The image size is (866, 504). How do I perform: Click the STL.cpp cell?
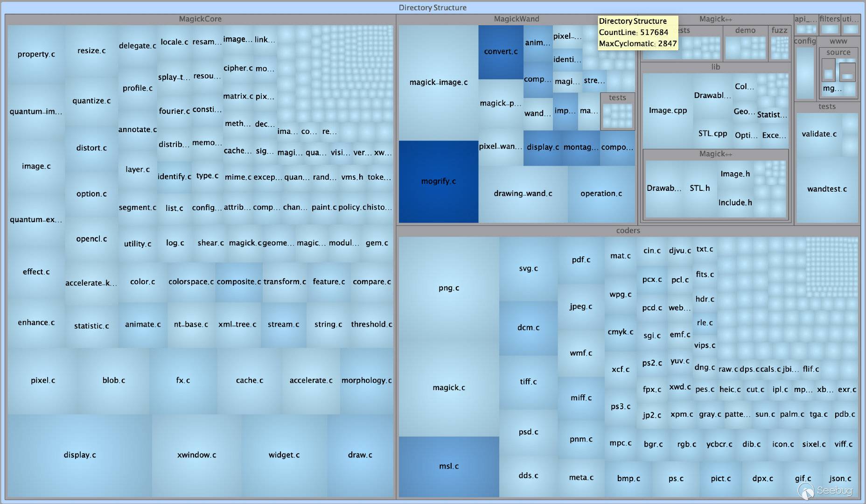click(712, 134)
